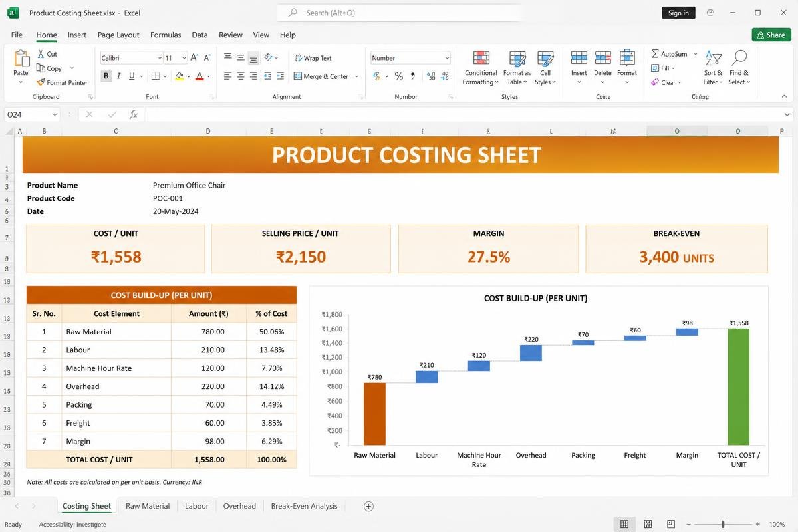
Task: Click the Sign in button
Action: click(x=678, y=13)
